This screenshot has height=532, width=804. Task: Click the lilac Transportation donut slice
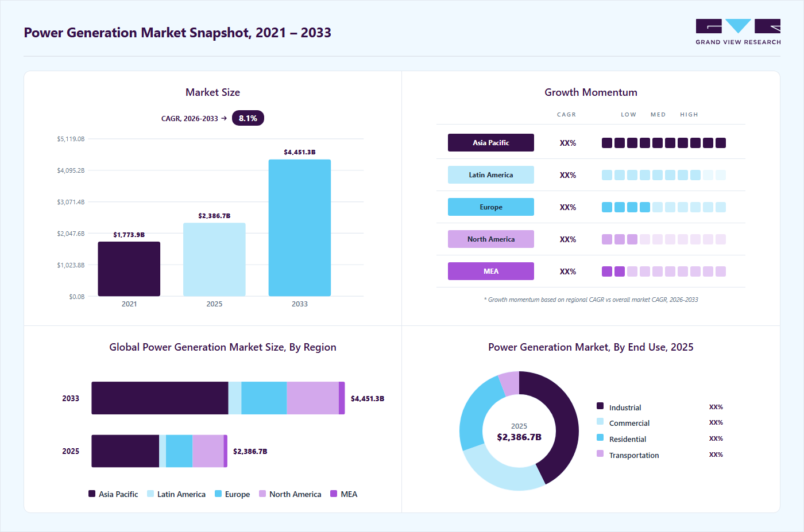pos(510,383)
